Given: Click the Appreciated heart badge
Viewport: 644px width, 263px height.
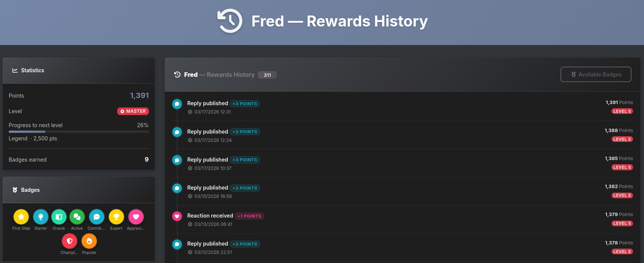Looking at the screenshot, I should (136, 217).
